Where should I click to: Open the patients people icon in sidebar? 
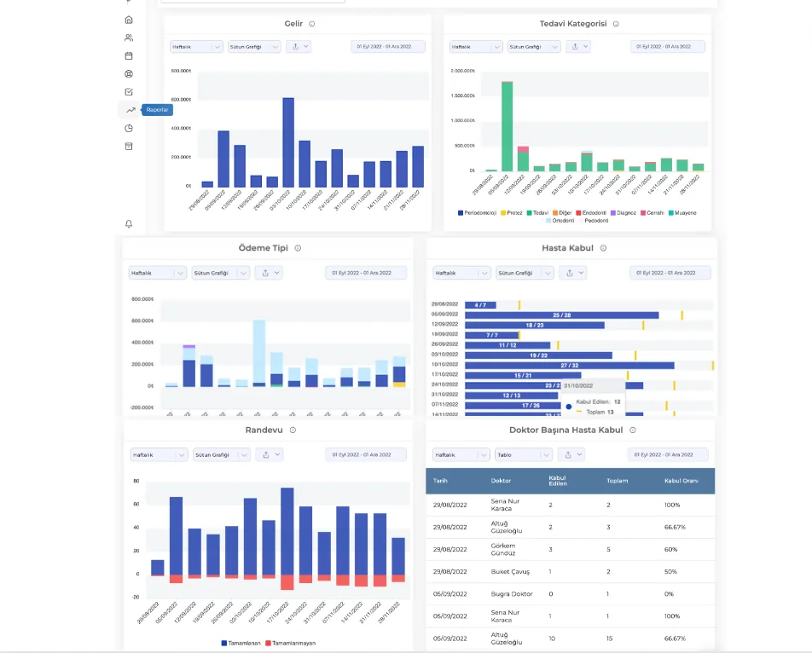point(129,38)
